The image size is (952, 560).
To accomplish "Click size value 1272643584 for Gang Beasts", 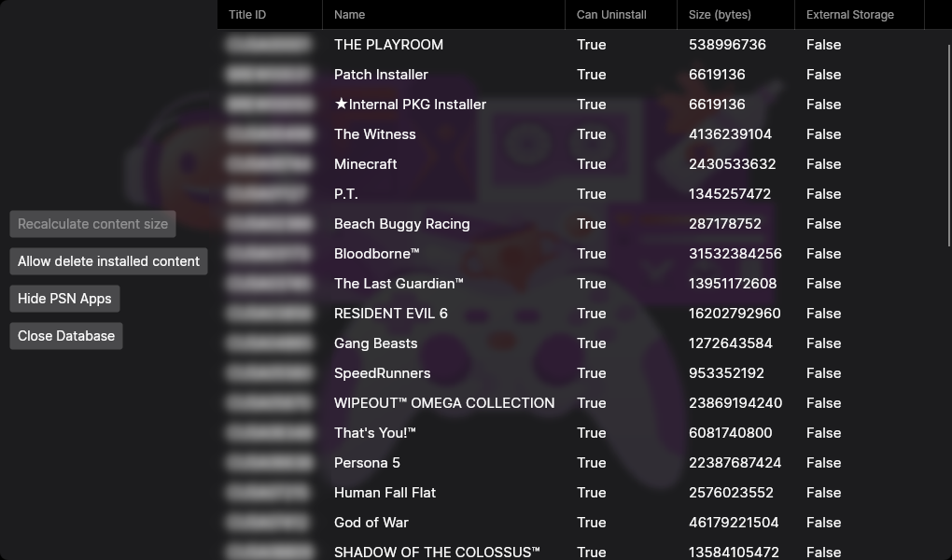I will [731, 343].
